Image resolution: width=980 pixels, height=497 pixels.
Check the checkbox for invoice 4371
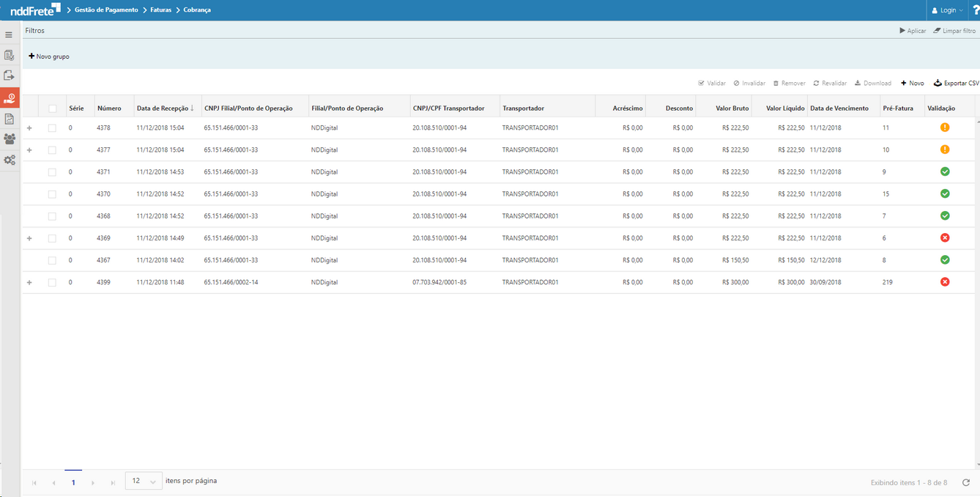(x=52, y=172)
